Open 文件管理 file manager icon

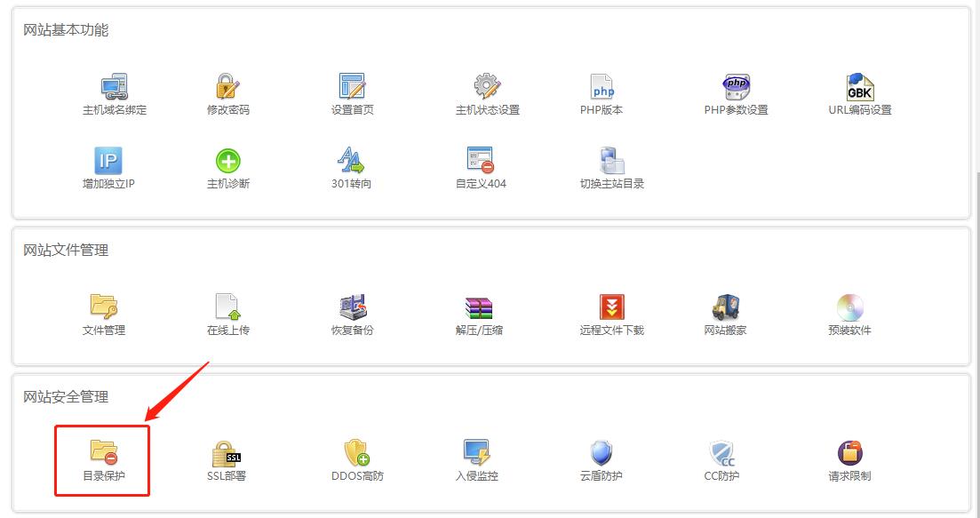(x=104, y=307)
